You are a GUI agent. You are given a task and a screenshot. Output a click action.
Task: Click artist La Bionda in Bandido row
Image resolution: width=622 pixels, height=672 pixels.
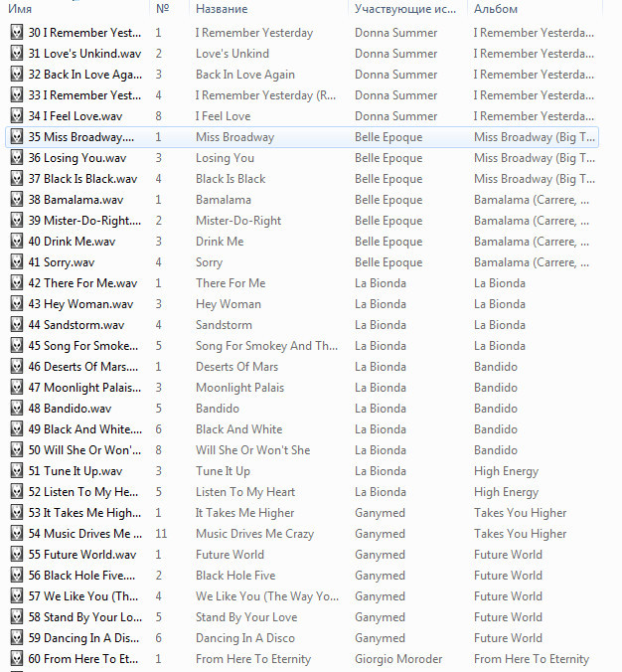(381, 409)
